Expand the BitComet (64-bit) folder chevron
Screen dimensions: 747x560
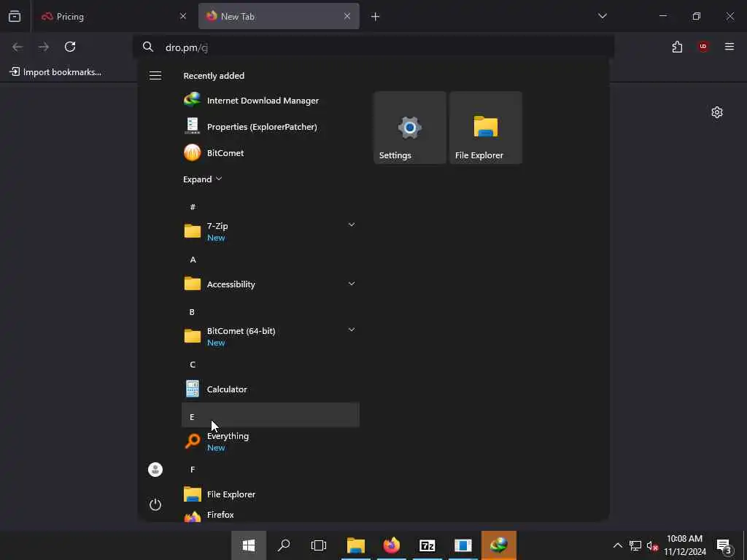point(352,330)
